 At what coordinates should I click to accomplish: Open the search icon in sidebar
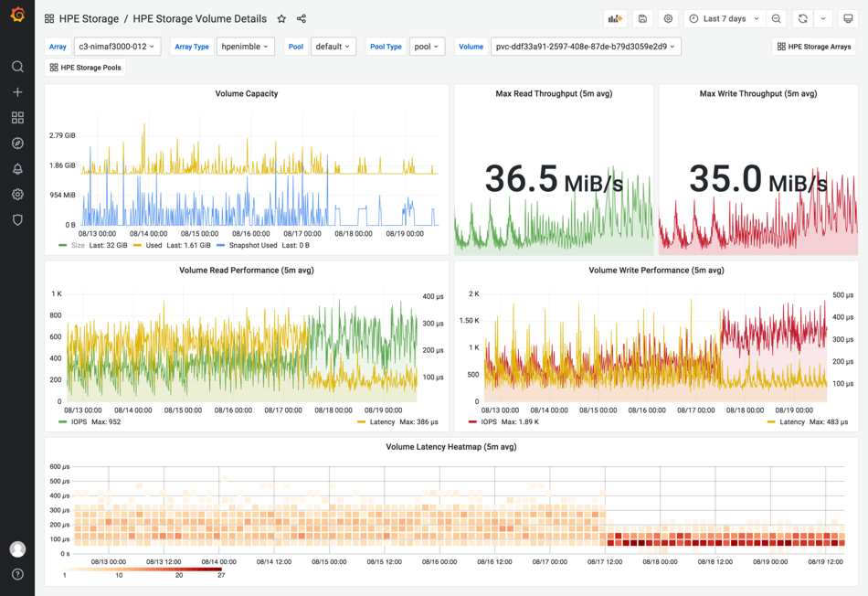point(17,67)
